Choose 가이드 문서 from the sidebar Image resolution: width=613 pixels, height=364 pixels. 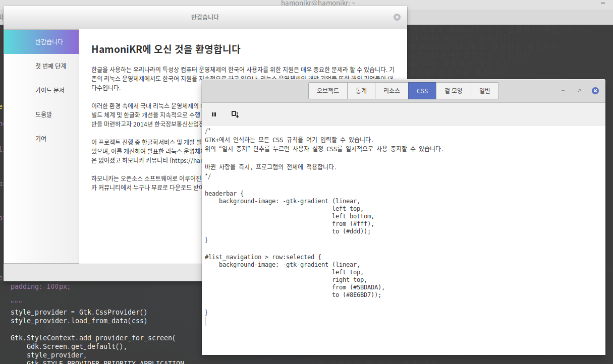(x=41, y=90)
